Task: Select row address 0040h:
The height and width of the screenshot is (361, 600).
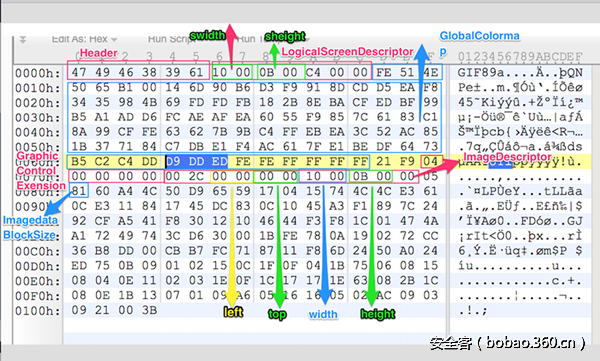Action: [38, 132]
